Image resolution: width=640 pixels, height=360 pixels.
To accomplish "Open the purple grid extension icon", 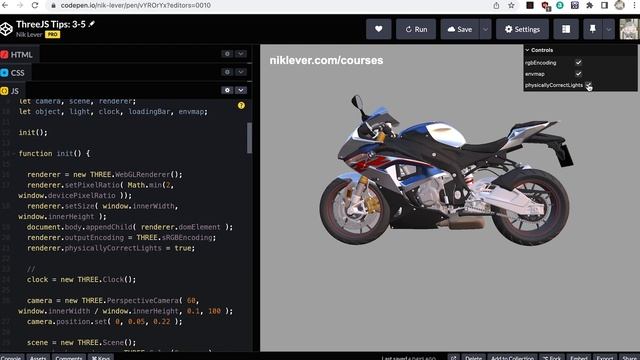I will 575,5.
